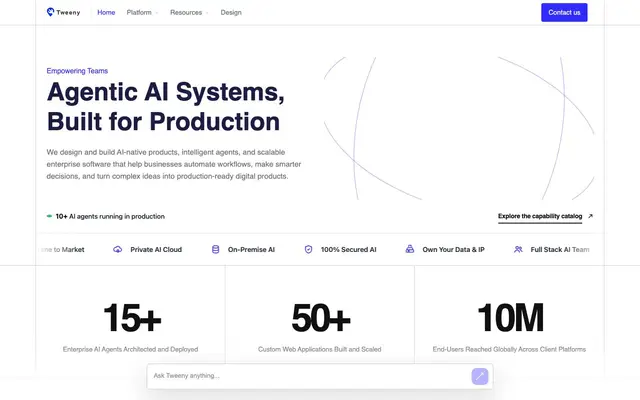Screen dimensions: 640x400
Task: Click 'End-Users Reached Globally Across Client Platforms'
Action: coord(509,349)
